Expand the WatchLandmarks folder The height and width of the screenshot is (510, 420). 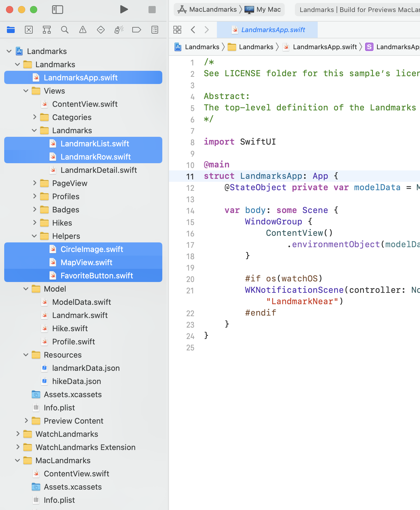tap(17, 434)
